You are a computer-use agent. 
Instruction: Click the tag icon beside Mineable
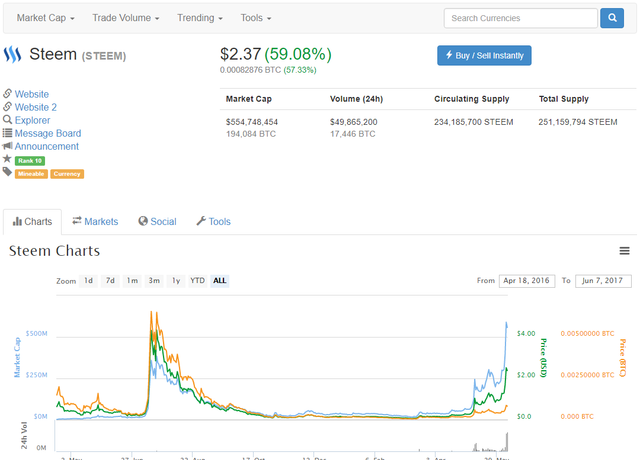7,171
